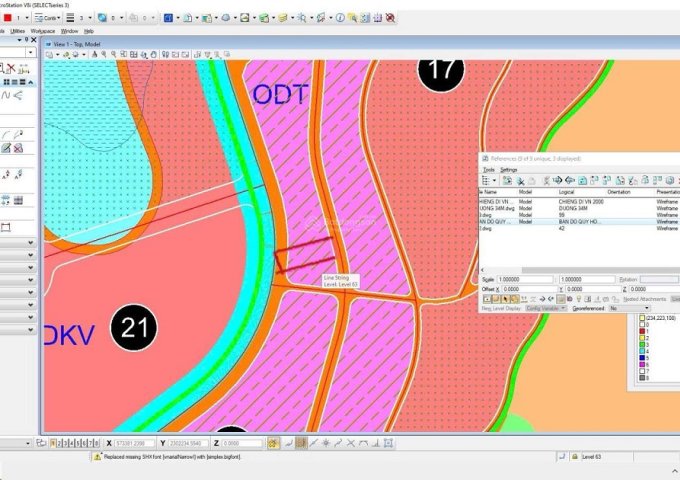Click the Offset Y input field in References

click(x=593, y=289)
